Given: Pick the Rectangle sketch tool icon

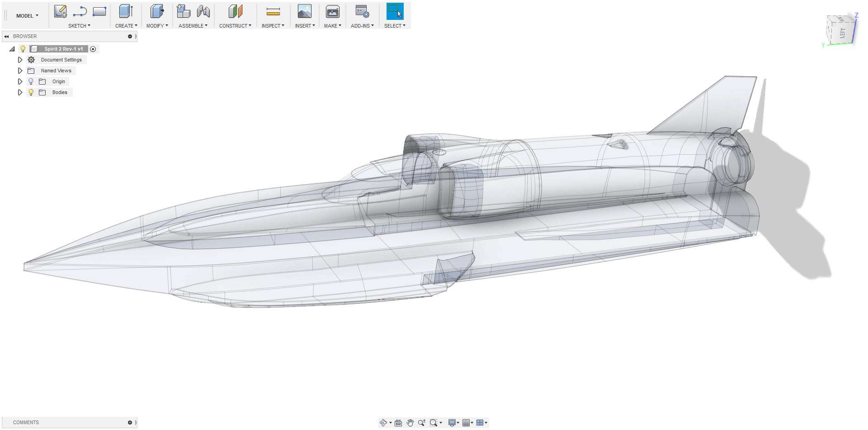Looking at the screenshot, I should [x=99, y=11].
